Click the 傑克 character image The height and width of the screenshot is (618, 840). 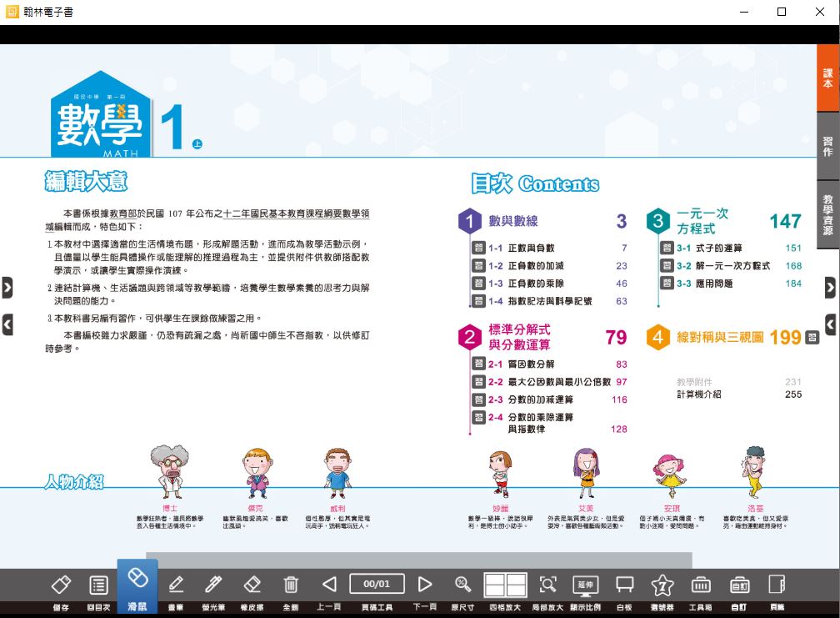[257, 473]
